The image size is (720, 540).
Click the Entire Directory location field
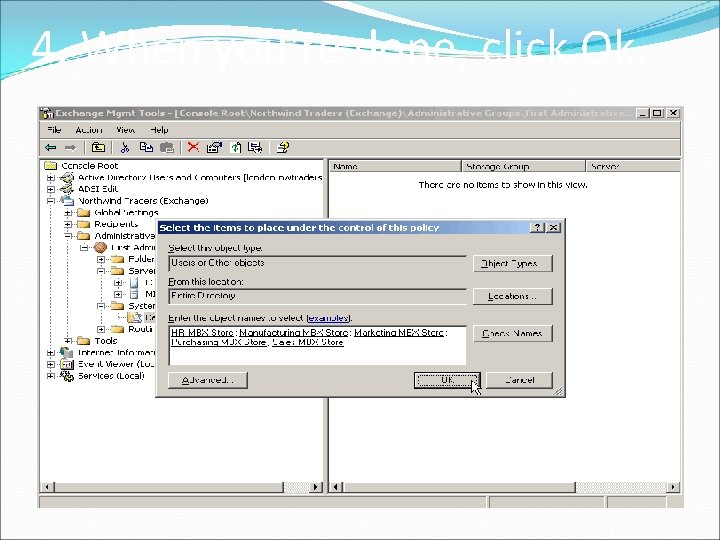[317, 296]
